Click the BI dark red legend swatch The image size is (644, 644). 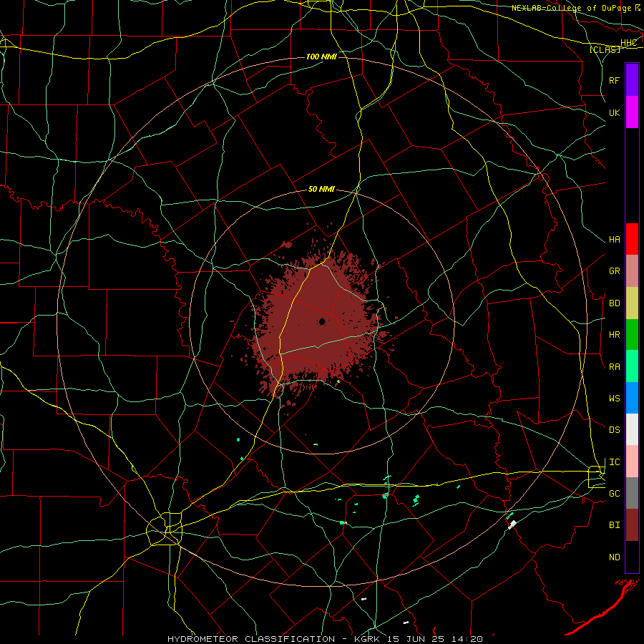pyautogui.click(x=632, y=525)
